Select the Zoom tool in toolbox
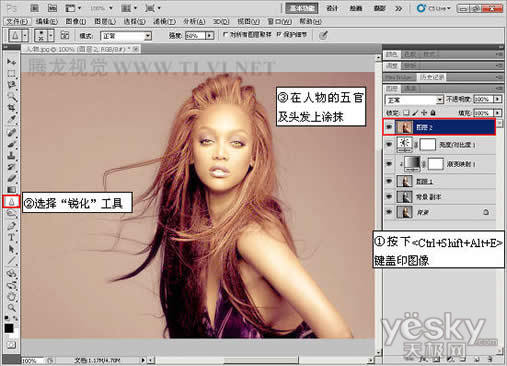Screen dimensions: 507x366 coord(11,307)
